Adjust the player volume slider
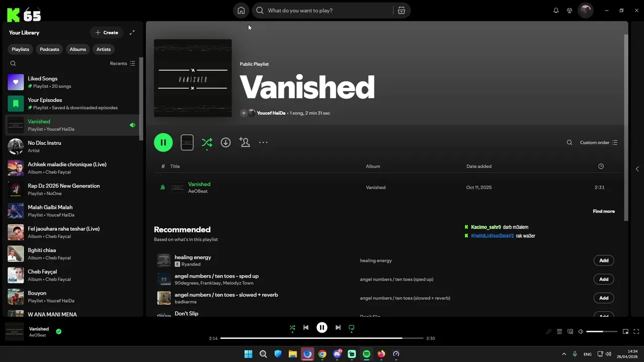Image resolution: width=644 pixels, height=362 pixels. 602,332
